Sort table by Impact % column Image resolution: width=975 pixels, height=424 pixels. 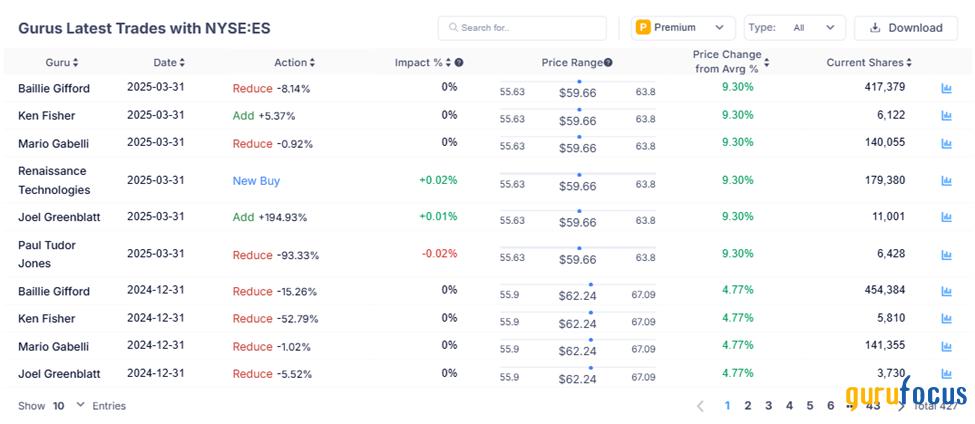click(423, 63)
